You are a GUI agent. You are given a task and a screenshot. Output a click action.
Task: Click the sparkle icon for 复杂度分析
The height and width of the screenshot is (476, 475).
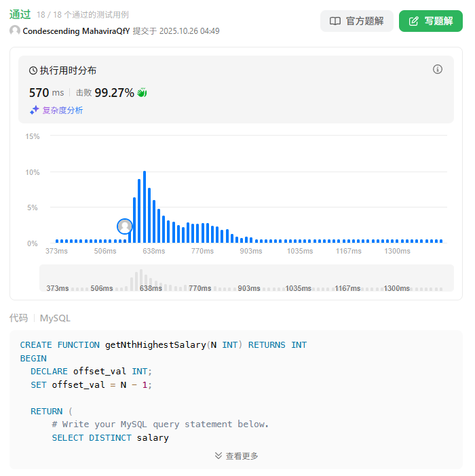(x=34, y=110)
